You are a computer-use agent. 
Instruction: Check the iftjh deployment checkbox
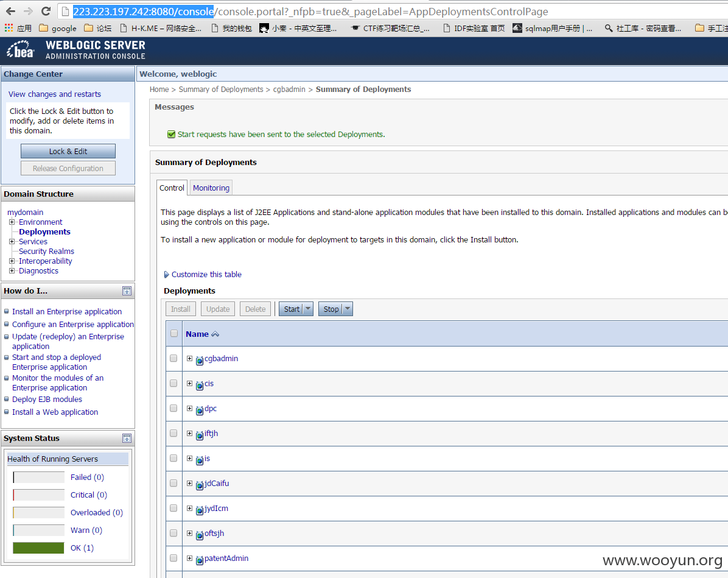pos(173,433)
